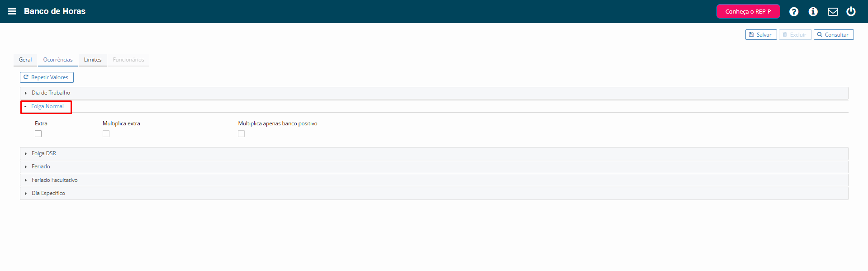This screenshot has height=271, width=868.
Task: Enable the Extra checkbox
Action: pos(38,134)
